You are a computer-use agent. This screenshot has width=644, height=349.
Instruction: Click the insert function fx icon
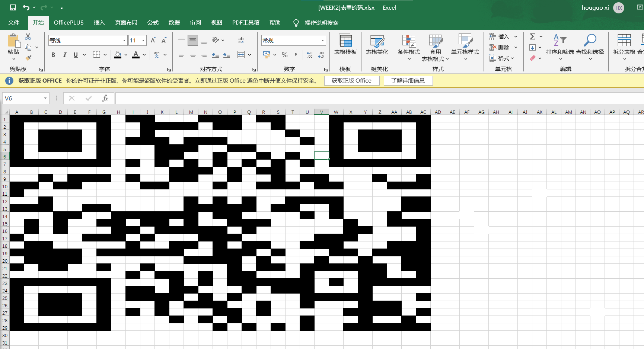(105, 98)
